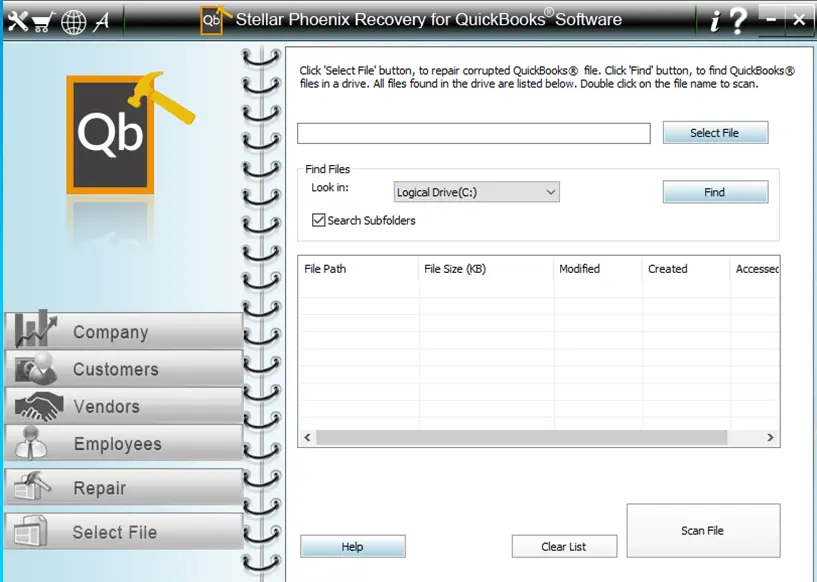The height and width of the screenshot is (582, 817).
Task: Switch to the Vendors section
Action: coord(124,406)
